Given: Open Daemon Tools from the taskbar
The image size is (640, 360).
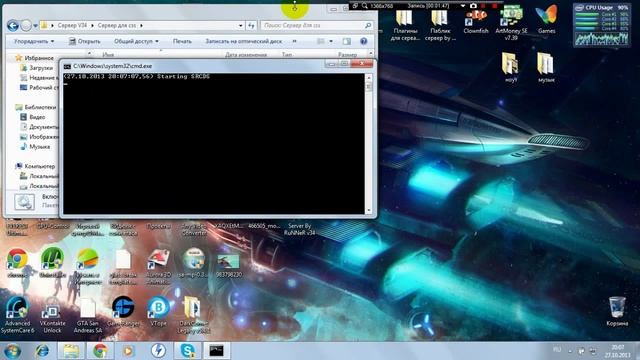Looking at the screenshot, I should pos(158,351).
